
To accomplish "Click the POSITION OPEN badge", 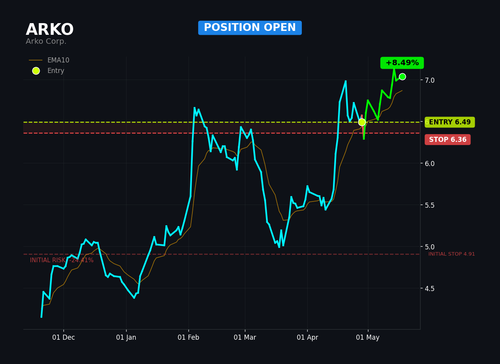I will [x=250, y=28].
